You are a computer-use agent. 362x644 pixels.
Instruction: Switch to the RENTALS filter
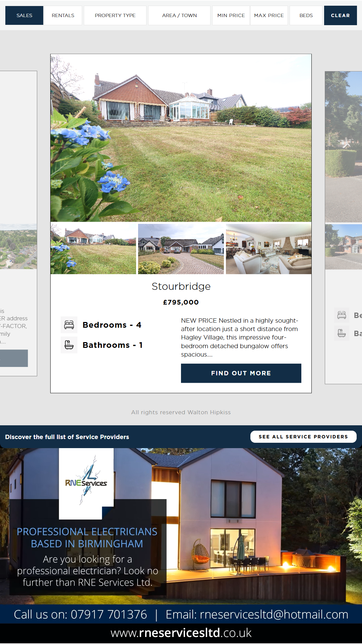[x=63, y=15]
